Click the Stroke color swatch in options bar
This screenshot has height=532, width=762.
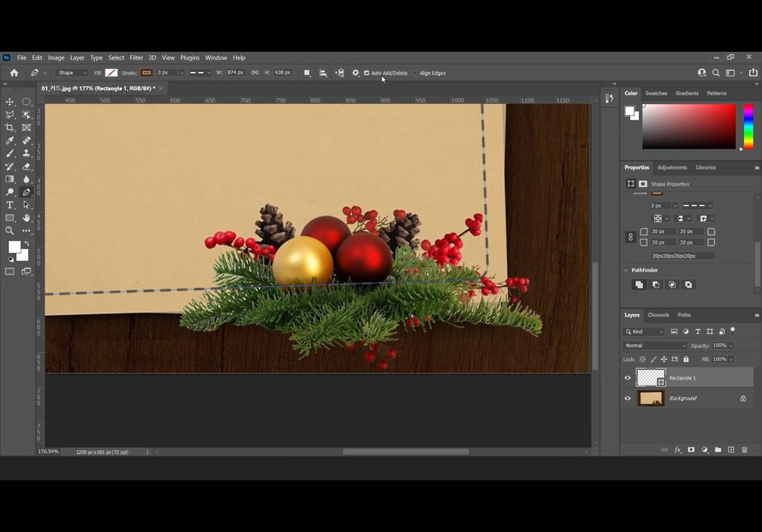(146, 73)
